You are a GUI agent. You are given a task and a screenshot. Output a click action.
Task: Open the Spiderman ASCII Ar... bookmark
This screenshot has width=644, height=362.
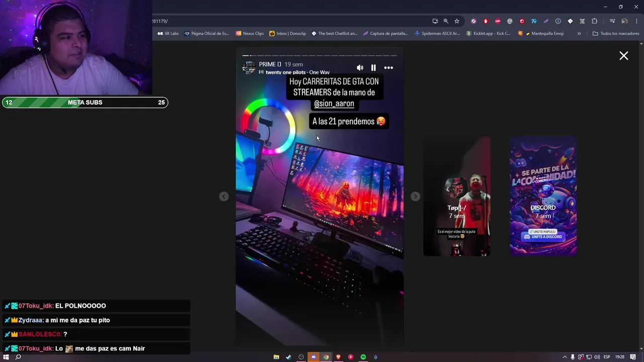[x=437, y=34]
